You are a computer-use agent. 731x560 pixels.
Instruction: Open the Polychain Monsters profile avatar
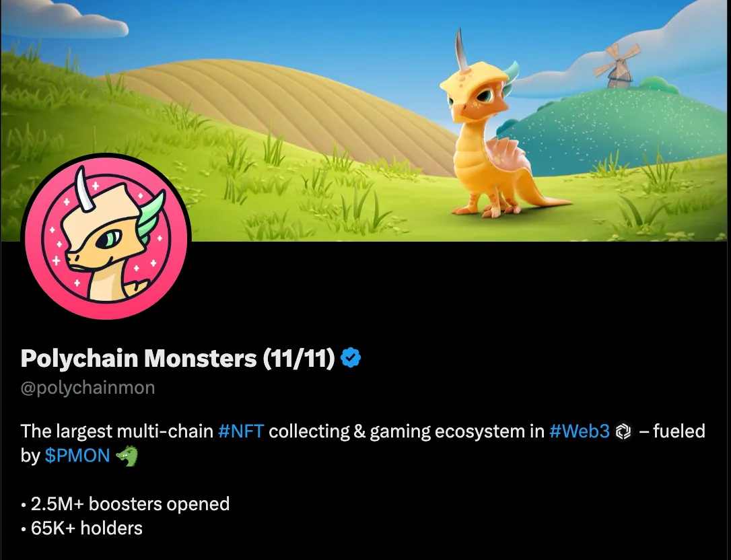(x=106, y=236)
